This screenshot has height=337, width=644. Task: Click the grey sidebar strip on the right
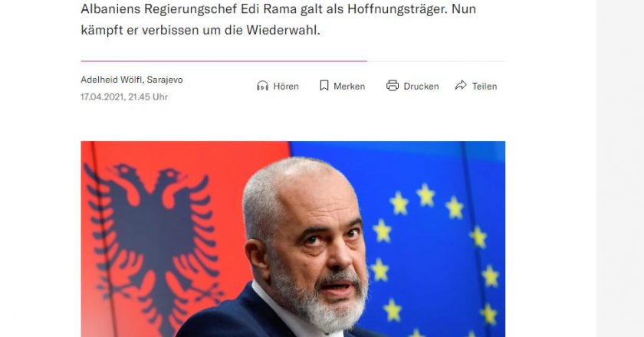(619, 168)
